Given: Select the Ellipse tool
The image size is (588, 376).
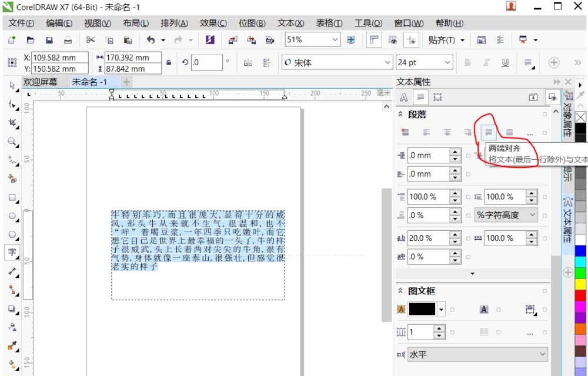Looking at the screenshot, I should coord(12,216).
